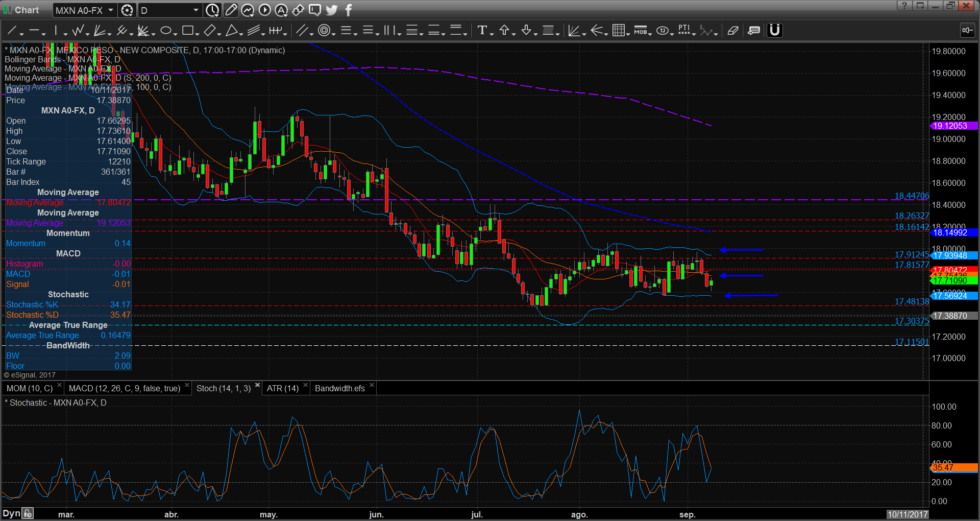
Task: Open the time template clock menu
Action: coord(212,10)
